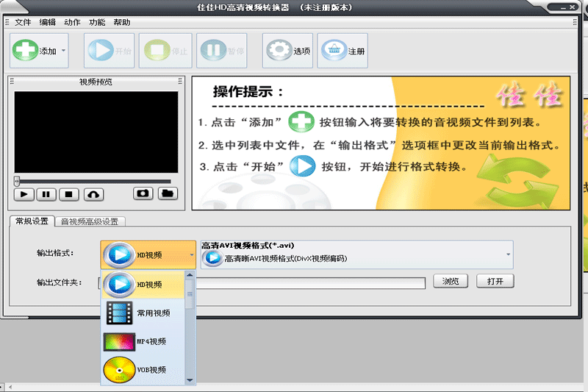Select 常用视频 in the dropdown list
588x392 pixels.
(143, 313)
